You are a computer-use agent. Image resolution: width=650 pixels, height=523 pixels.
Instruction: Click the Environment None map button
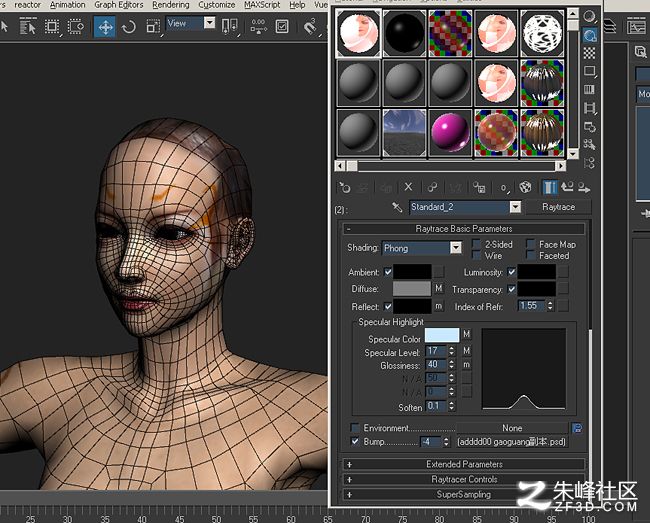click(512, 428)
